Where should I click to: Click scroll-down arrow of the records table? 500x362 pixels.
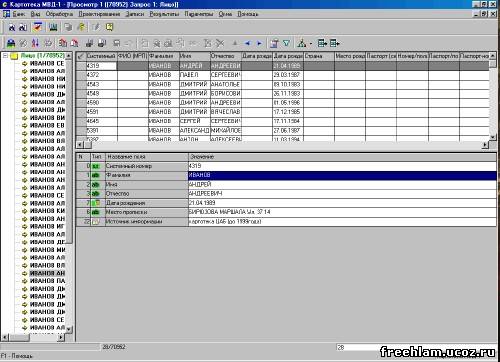pos(493,137)
